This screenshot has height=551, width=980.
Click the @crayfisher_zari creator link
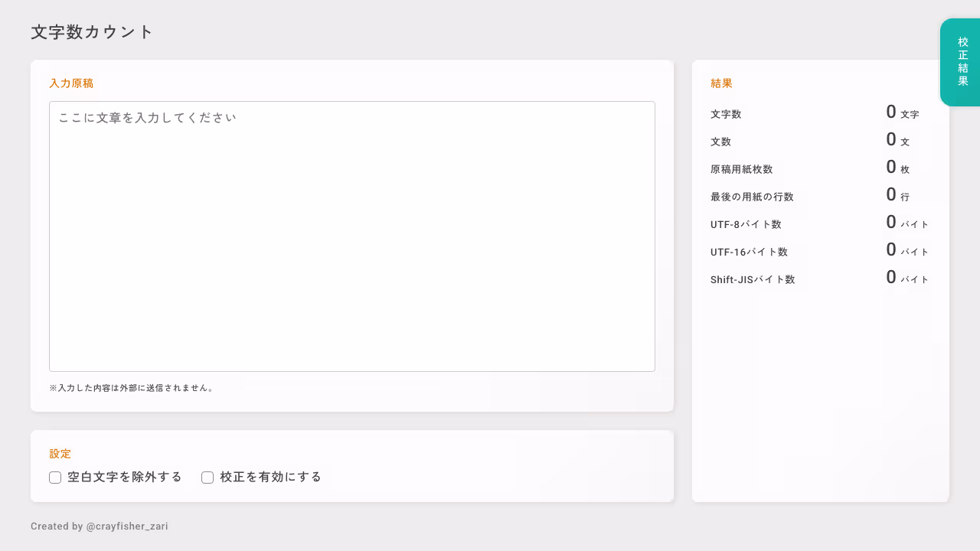tap(127, 526)
